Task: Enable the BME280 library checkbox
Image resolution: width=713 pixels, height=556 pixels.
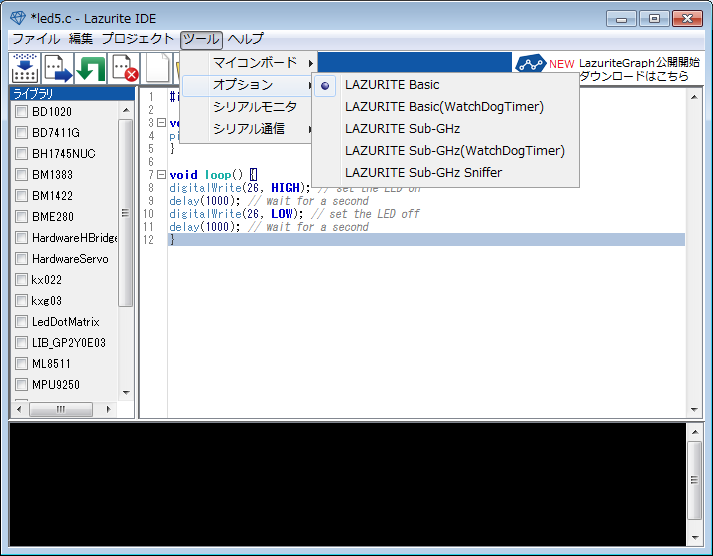Action: coord(21,216)
